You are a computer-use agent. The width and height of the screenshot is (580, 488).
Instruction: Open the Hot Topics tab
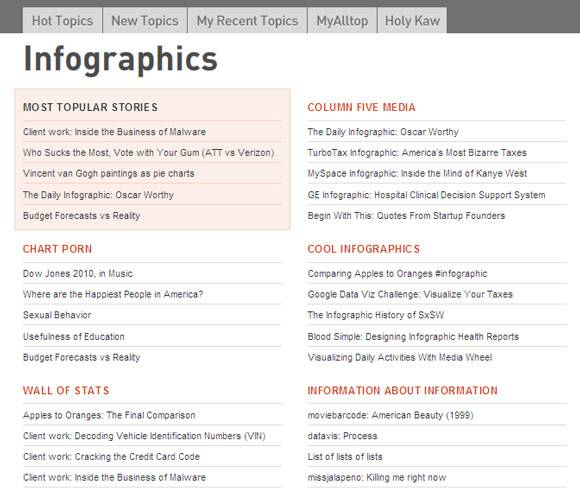tap(62, 21)
